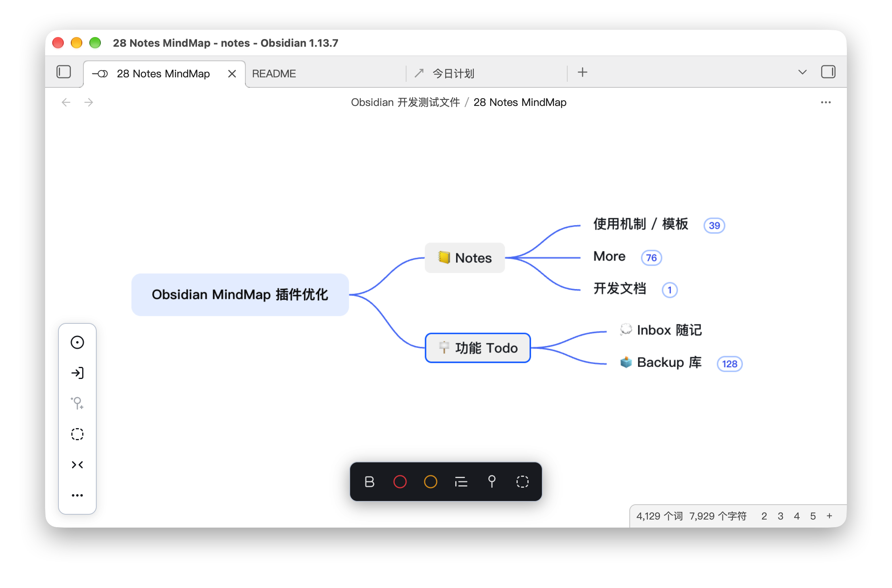Viewport: 892px width, 588px height.
Task: Set expand level to 5
Action: (813, 516)
